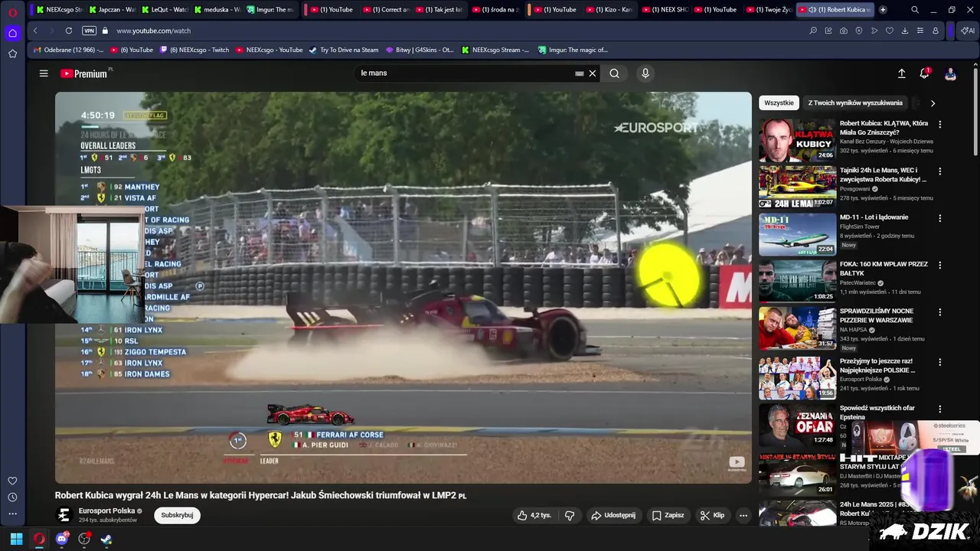
Task: Open options for nocne pizzerie video
Action: (940, 312)
